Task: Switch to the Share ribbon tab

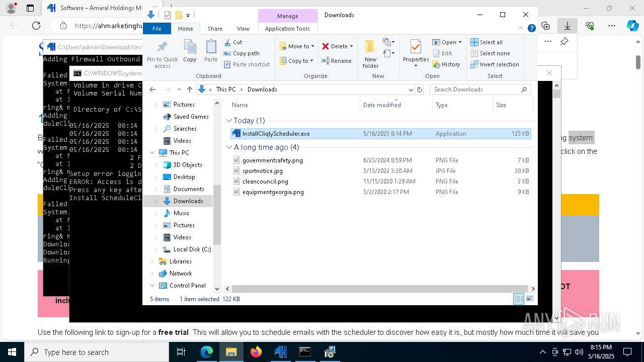Action: (215, 29)
